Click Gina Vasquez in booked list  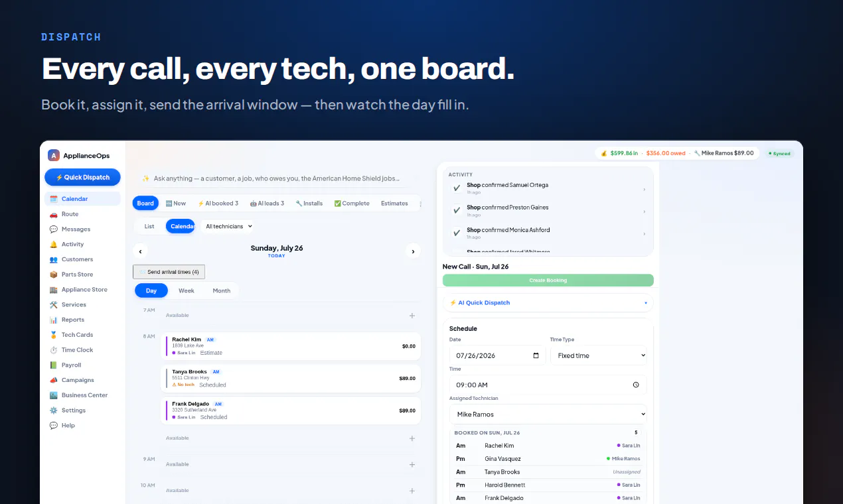click(x=548, y=459)
